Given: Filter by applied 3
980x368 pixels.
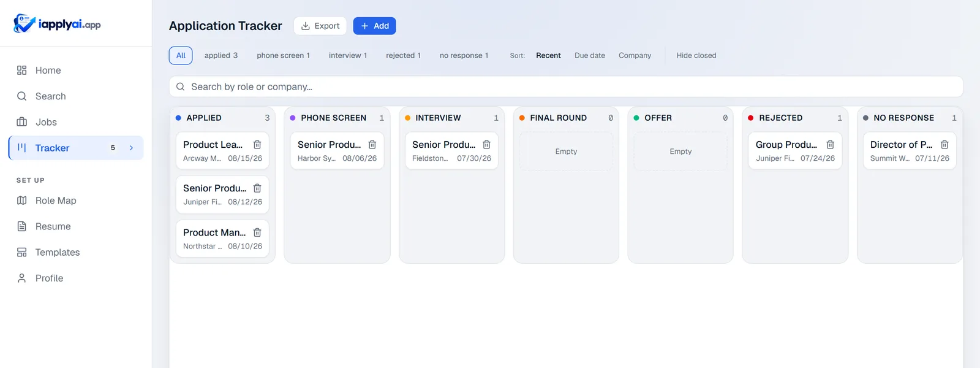Looking at the screenshot, I should coord(221,55).
